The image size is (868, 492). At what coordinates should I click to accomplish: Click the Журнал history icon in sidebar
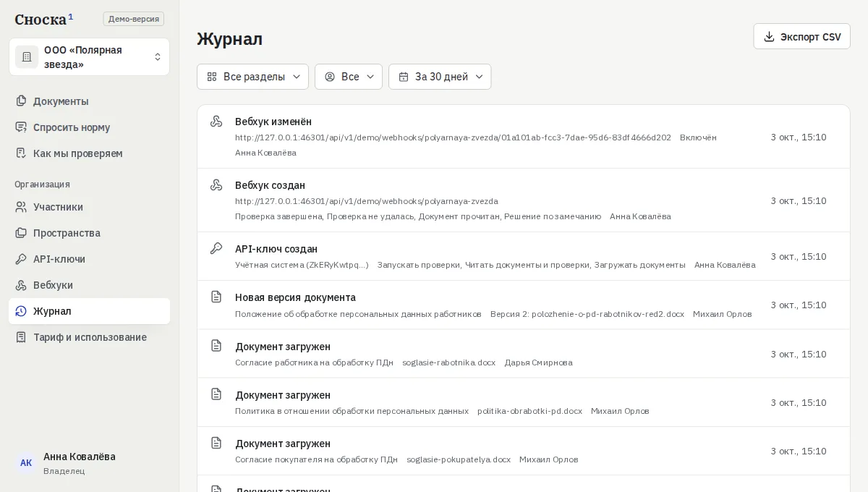click(21, 311)
